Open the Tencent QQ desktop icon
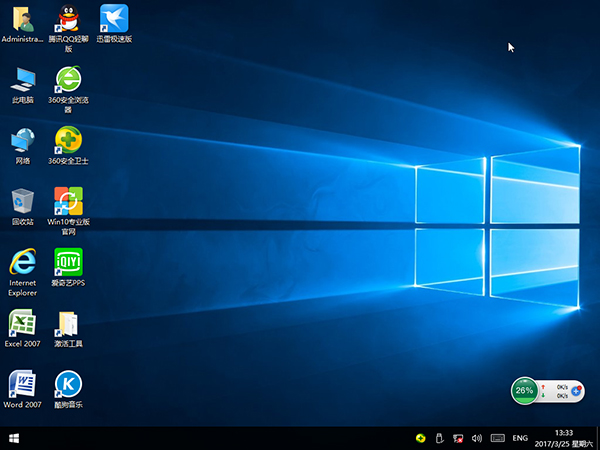Screen dimensions: 600x450 pos(68,18)
